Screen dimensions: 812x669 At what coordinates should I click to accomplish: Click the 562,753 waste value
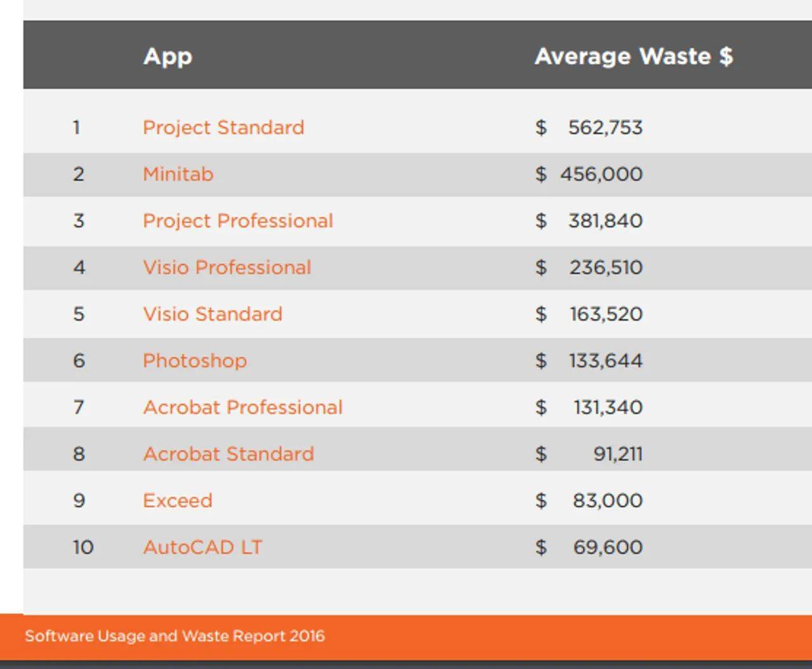coord(605,127)
